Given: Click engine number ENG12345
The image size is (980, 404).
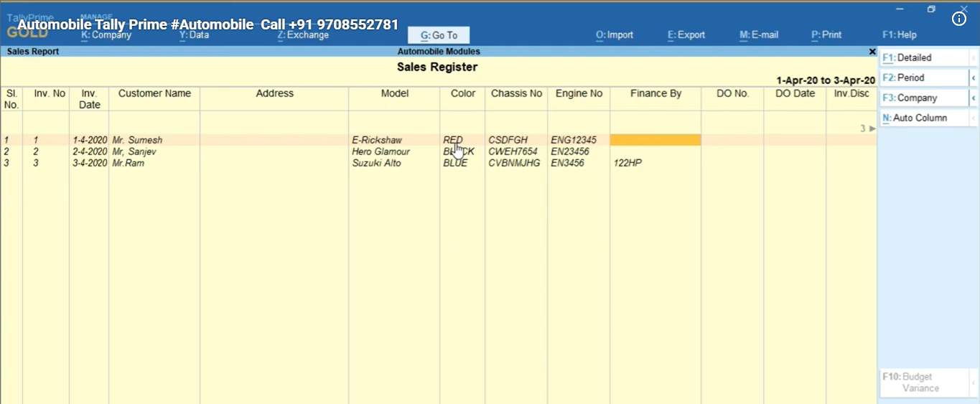Looking at the screenshot, I should pyautogui.click(x=574, y=141).
